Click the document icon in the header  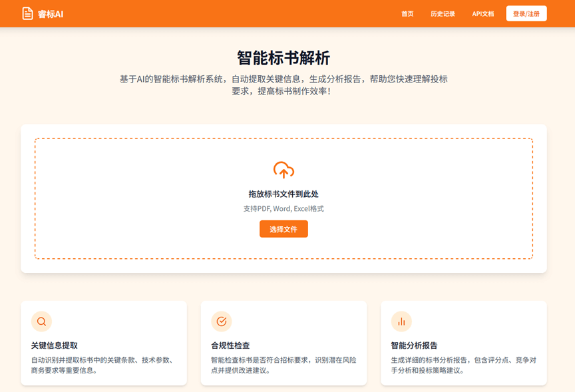tap(27, 12)
